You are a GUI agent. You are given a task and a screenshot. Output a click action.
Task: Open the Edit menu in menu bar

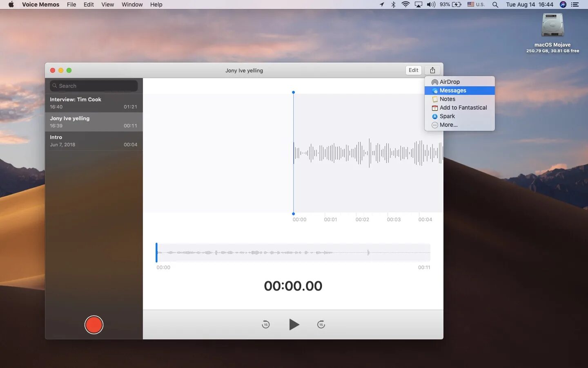click(89, 4)
